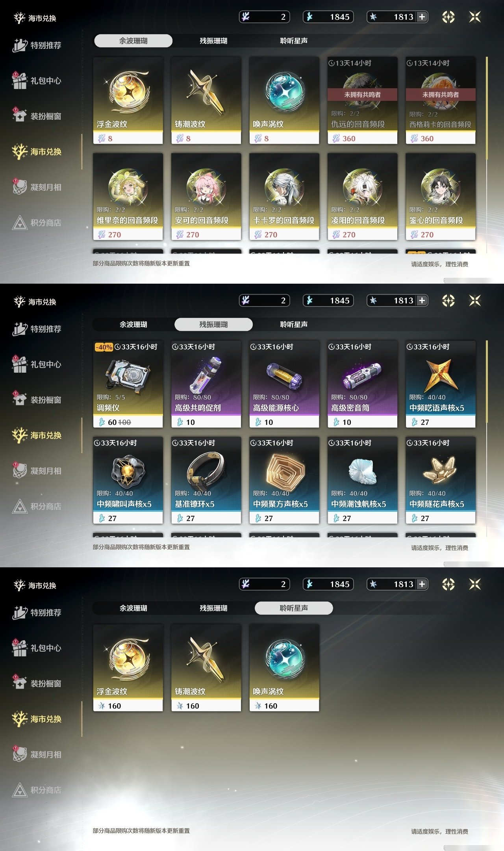
Task: Purchase 唤声涡纹 costing 160
Action: 284,668
